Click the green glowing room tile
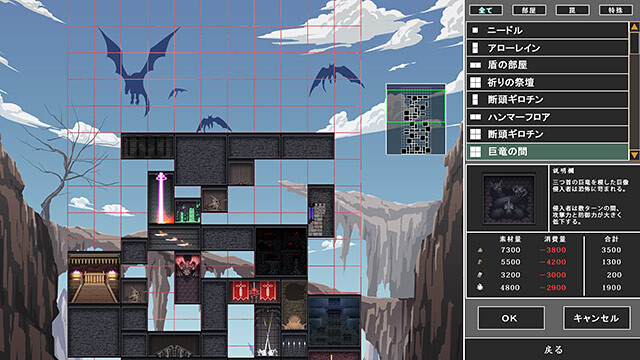Image resolution: width=640 pixels, height=360 pixels. coord(188,211)
